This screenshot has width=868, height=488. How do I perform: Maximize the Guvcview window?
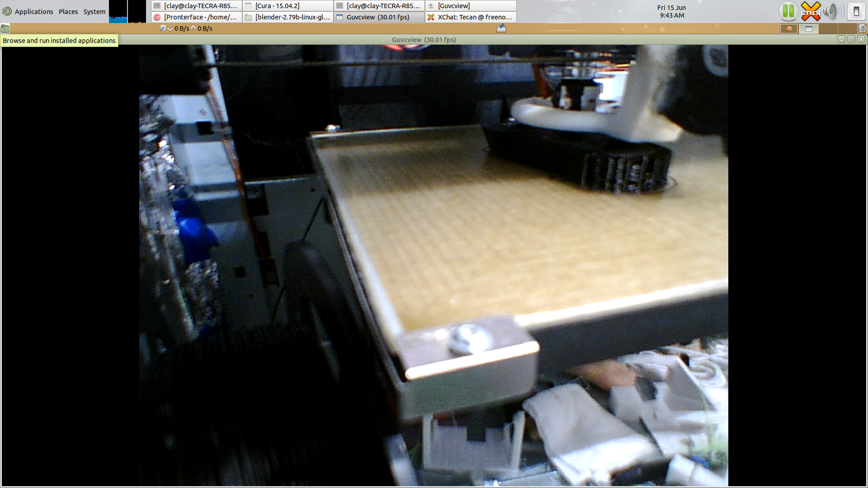click(x=851, y=40)
